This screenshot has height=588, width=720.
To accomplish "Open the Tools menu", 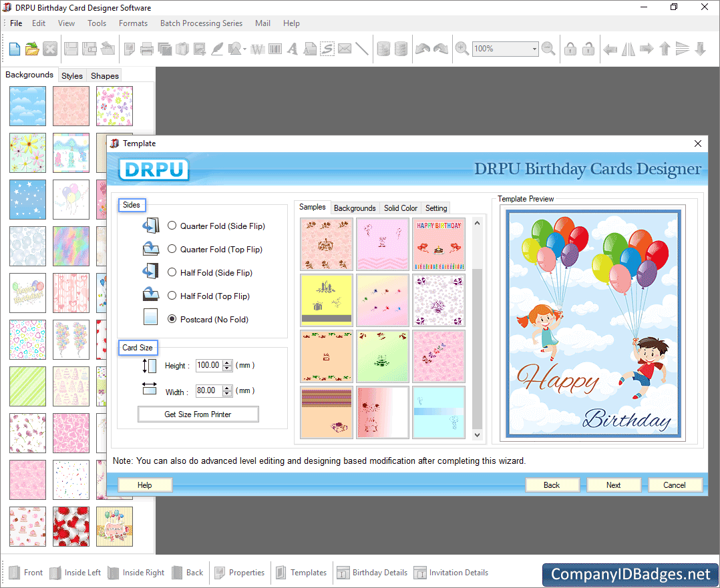I will point(97,23).
